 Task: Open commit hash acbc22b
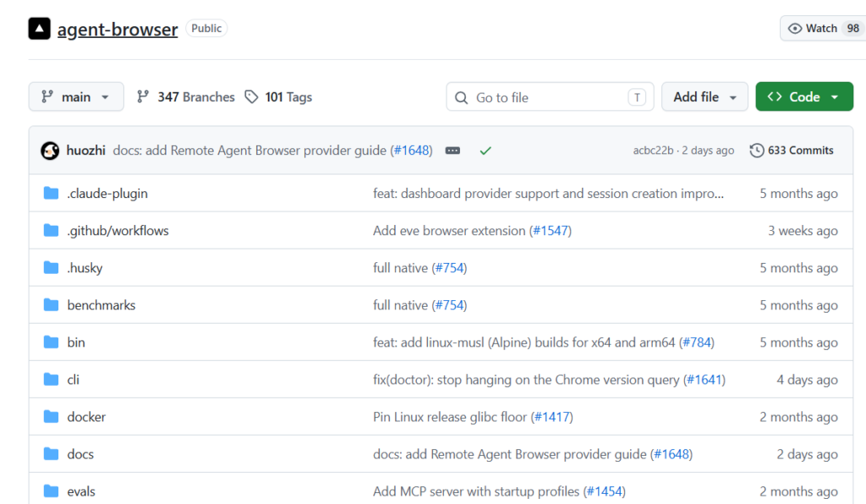(654, 151)
